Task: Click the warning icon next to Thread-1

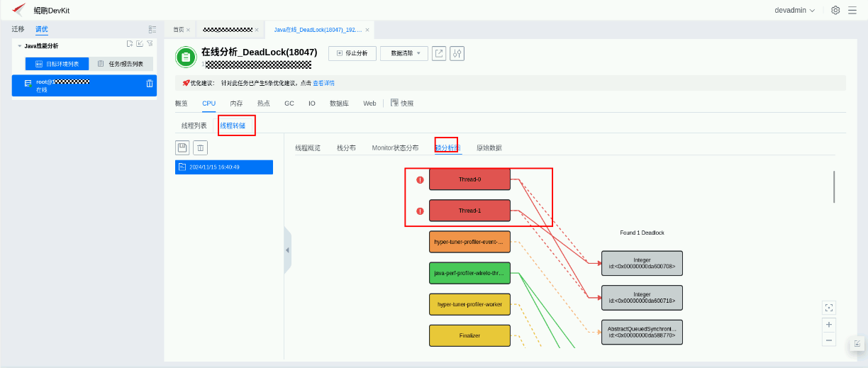Action: click(x=420, y=211)
